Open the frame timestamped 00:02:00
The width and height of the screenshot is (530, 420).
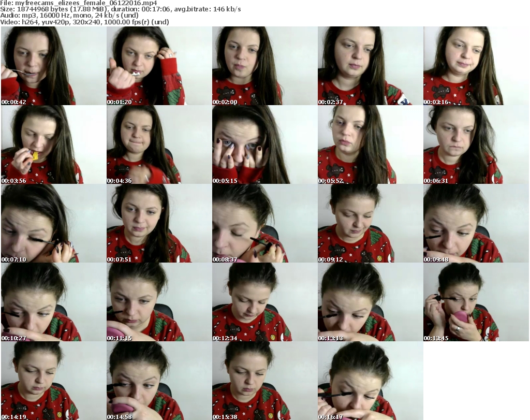[x=265, y=66]
